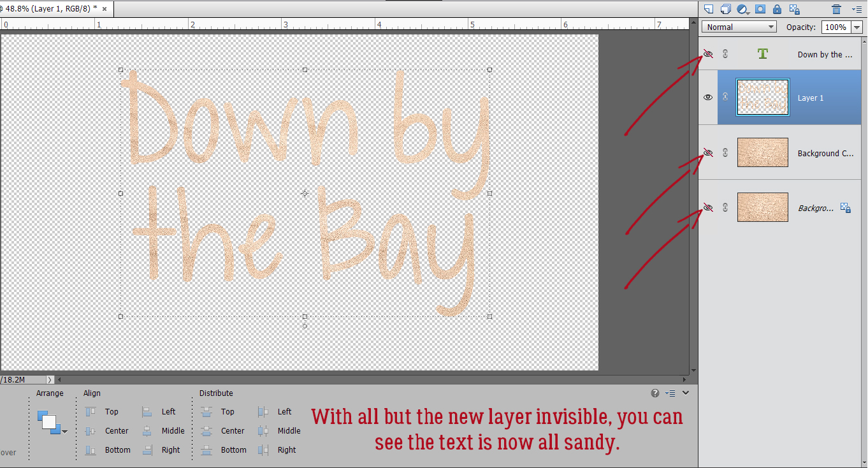Lock transparent pixels in the Layers toolbar
Viewport: 868px width, 468px height.
click(794, 9)
